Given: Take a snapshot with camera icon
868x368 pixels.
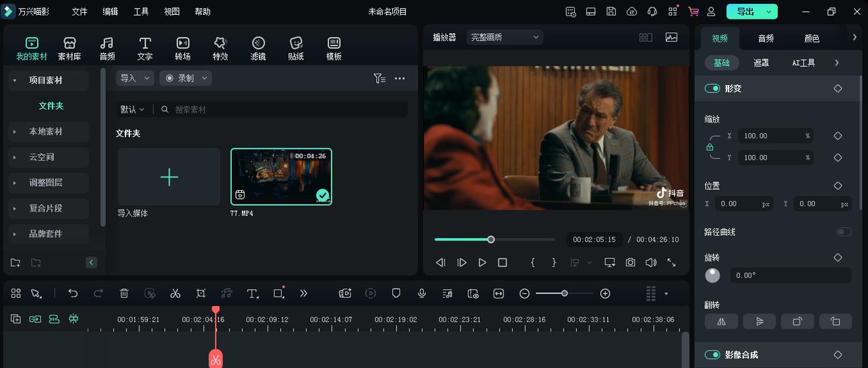Looking at the screenshot, I should point(630,262).
